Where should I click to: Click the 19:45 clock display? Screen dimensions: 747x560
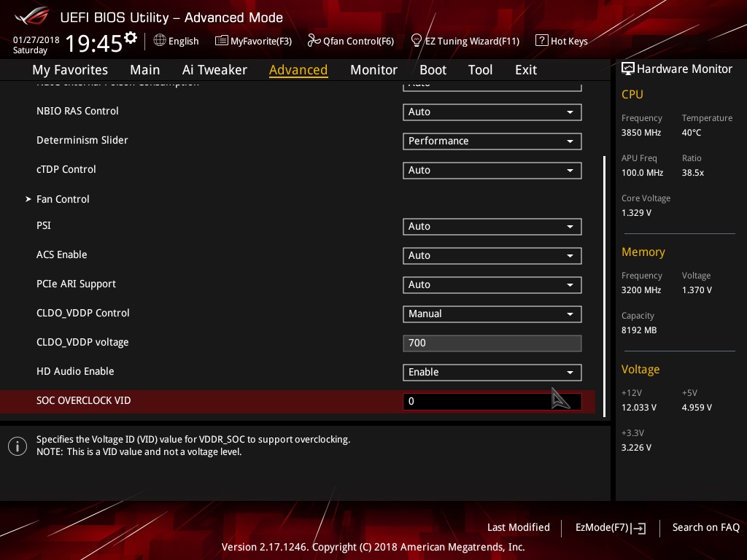click(94, 43)
